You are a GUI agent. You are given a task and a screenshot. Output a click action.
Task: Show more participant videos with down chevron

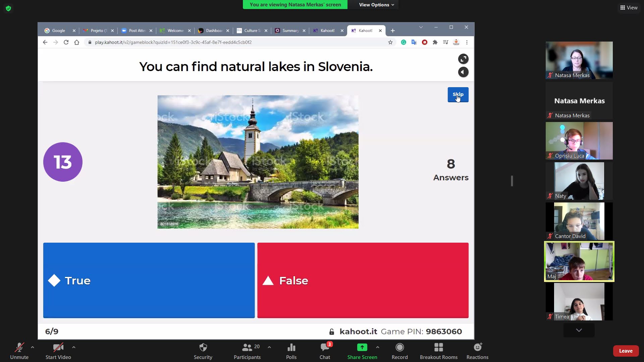click(x=579, y=330)
